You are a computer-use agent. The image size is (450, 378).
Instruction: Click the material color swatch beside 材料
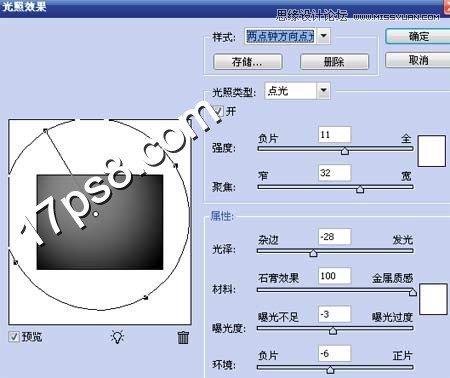(433, 299)
